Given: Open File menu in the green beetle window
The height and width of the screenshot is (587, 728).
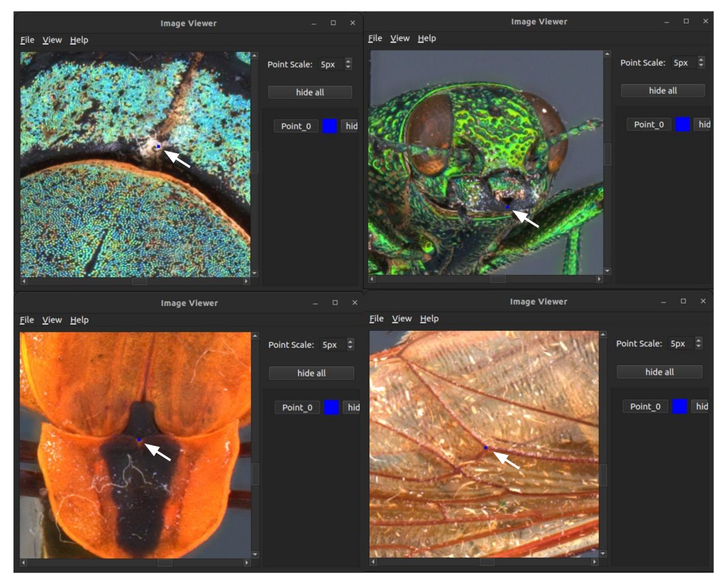Looking at the screenshot, I should (375, 38).
